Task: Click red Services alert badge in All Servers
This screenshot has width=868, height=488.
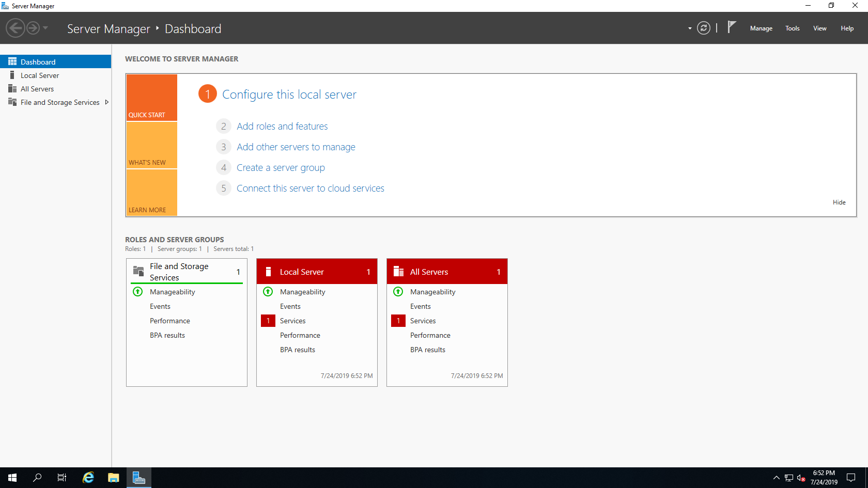Action: 398,321
